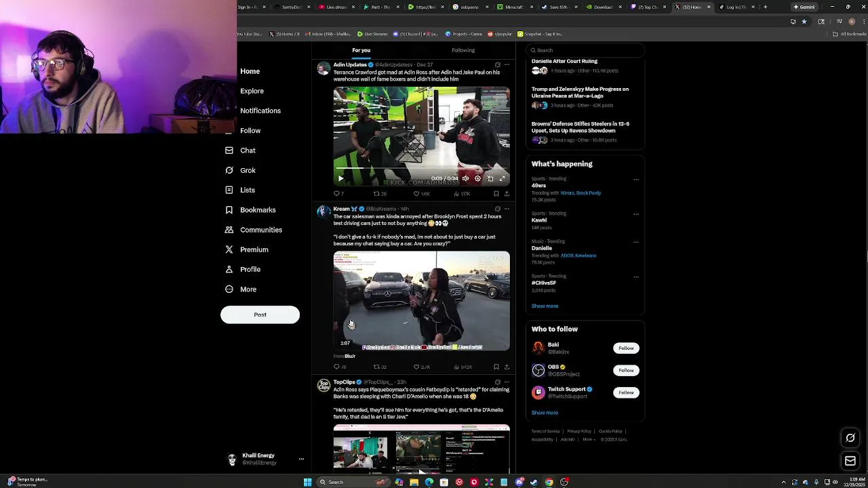Screen dimensions: 868x488
Task: Bookmark the Adin Updates post
Action: point(496,194)
